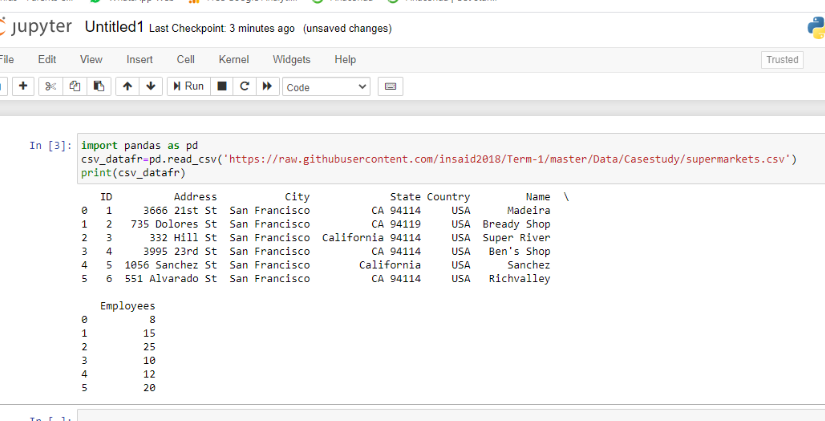Restart kernel and rerun all fast-forward icon
825x421 pixels.
[267, 86]
